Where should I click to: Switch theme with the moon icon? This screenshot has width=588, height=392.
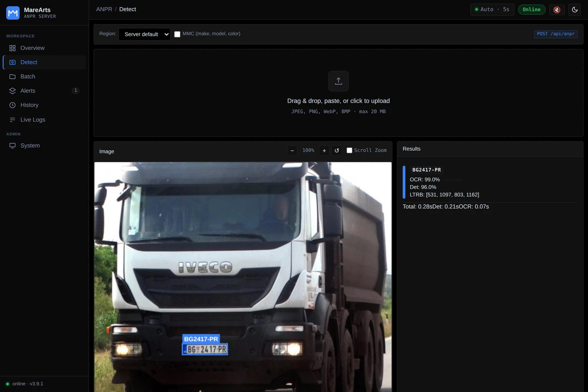coord(575,9)
